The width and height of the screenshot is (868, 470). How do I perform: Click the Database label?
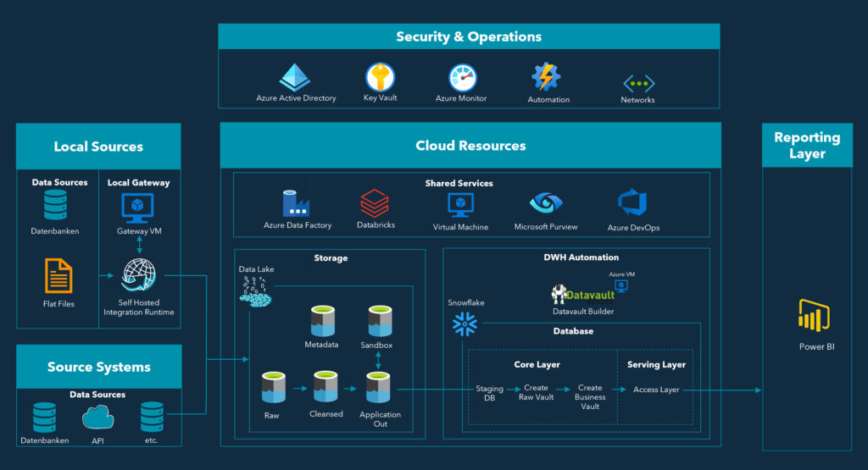(x=574, y=330)
